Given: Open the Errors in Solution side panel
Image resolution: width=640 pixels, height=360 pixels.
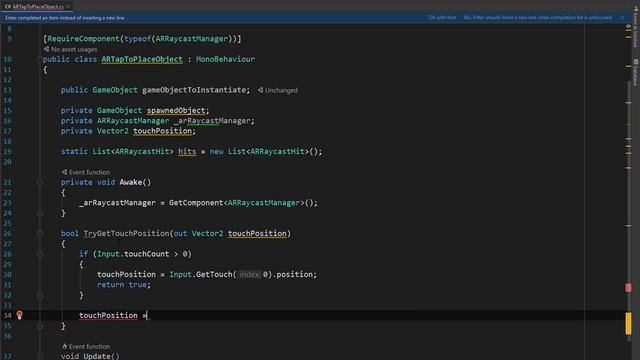Looking at the screenshot, I should pyautogui.click(x=636, y=27).
